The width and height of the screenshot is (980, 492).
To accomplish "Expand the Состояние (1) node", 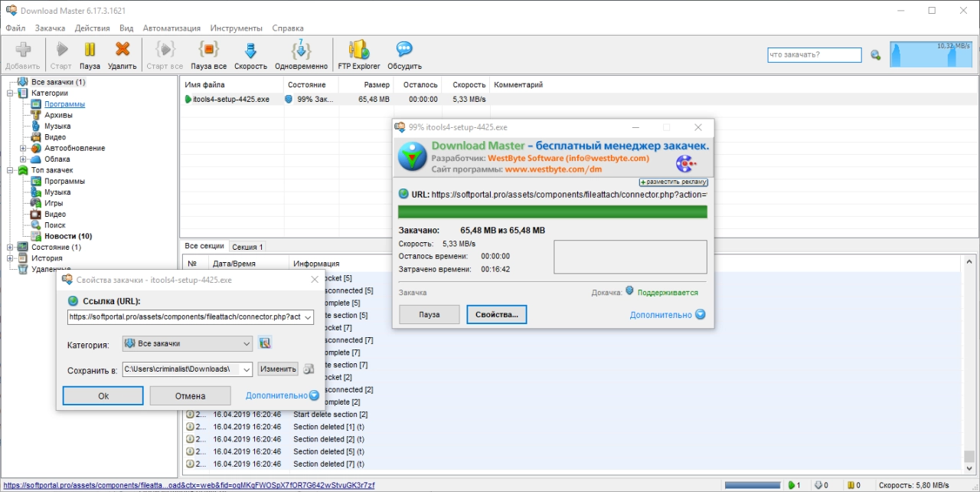I will click(x=11, y=248).
